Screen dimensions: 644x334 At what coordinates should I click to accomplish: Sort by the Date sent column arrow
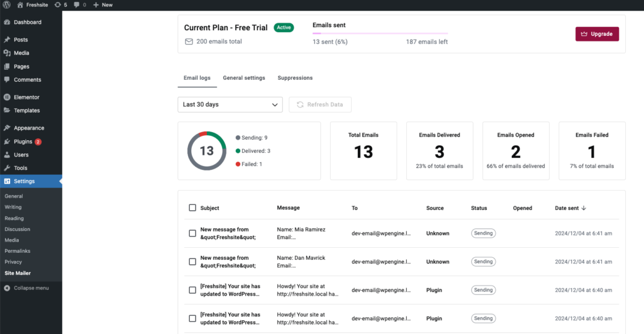[x=584, y=208]
